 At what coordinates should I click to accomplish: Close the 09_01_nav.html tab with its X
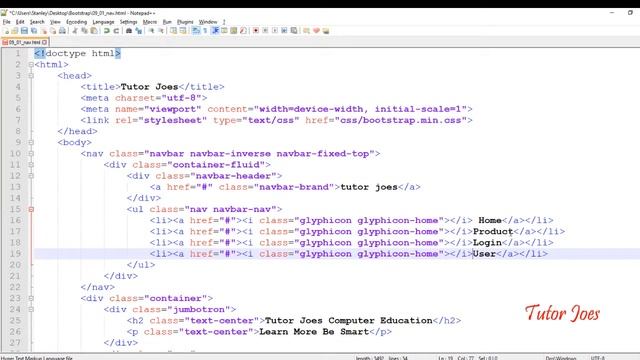(x=44, y=42)
